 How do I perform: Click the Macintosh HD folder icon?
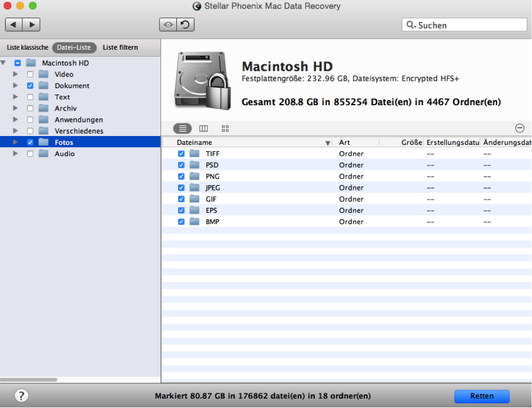tap(31, 63)
